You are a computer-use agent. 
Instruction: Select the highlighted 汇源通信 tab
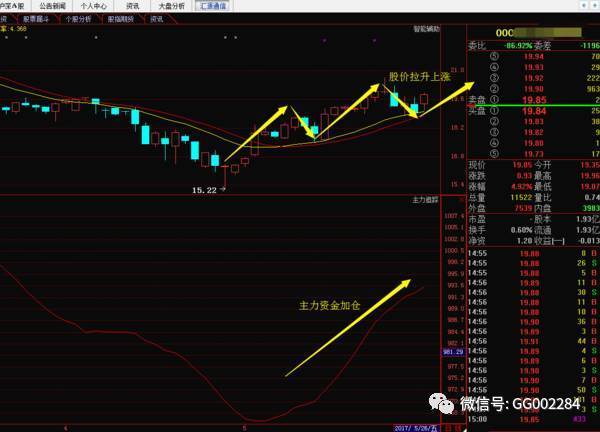(213, 6)
